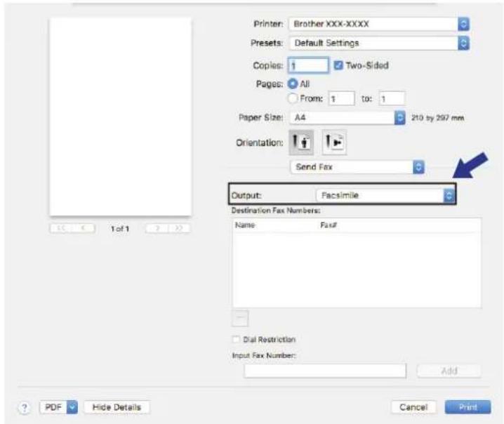The width and height of the screenshot is (504, 424).
Task: Click the Name column header
Action: click(x=245, y=225)
